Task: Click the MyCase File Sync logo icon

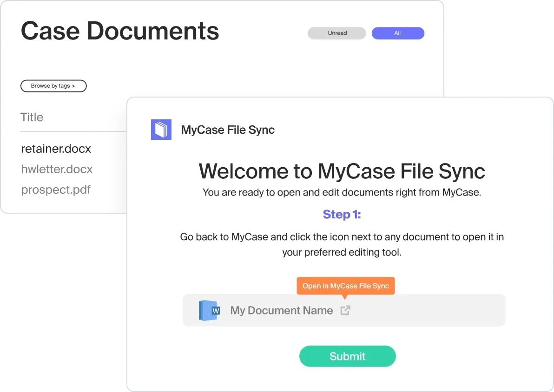Action: [161, 130]
